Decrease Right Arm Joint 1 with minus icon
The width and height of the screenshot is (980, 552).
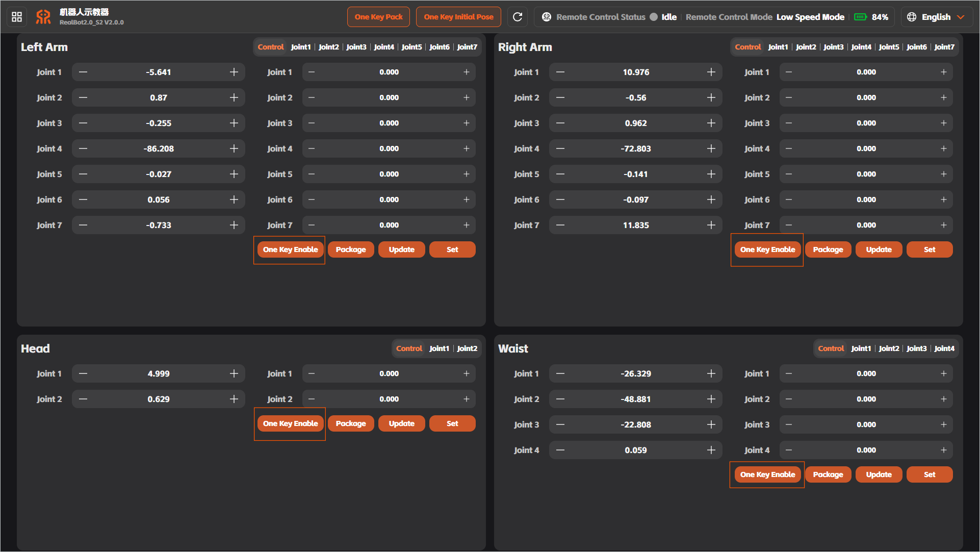(x=560, y=72)
